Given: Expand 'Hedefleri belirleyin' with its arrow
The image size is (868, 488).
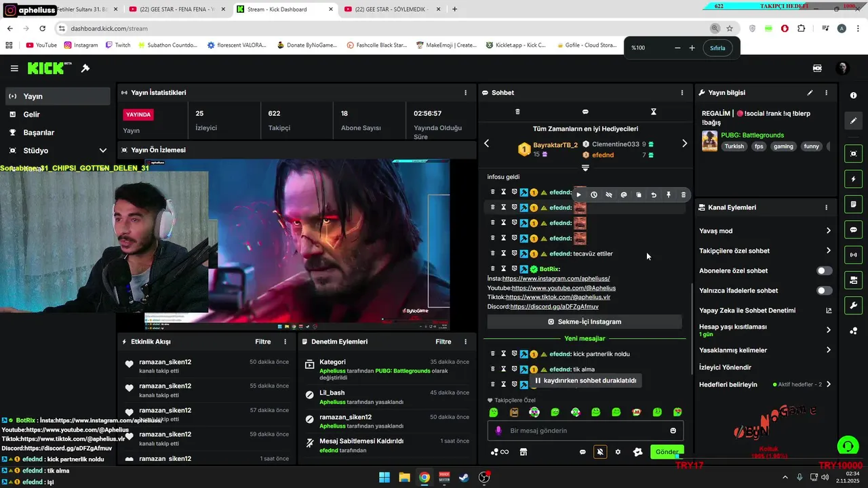Looking at the screenshot, I should [828, 384].
